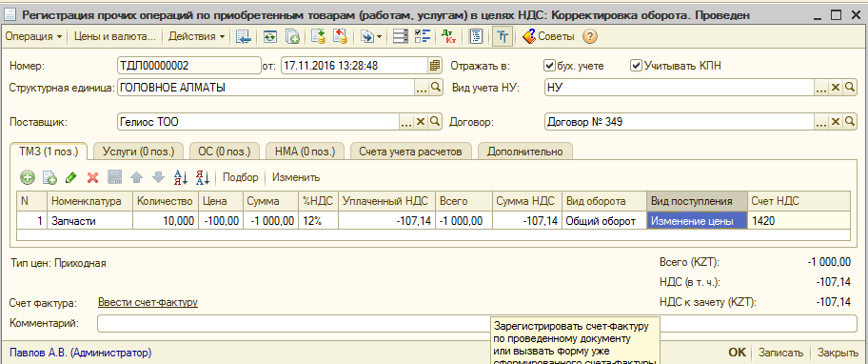This screenshot has height=364, width=868.
Task: Click the Записать button
Action: (x=780, y=353)
